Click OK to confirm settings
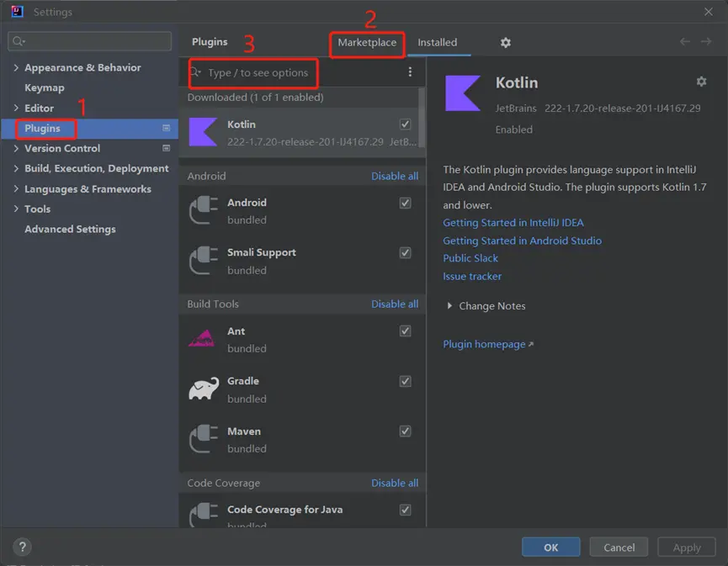The height and width of the screenshot is (566, 728). click(x=550, y=547)
